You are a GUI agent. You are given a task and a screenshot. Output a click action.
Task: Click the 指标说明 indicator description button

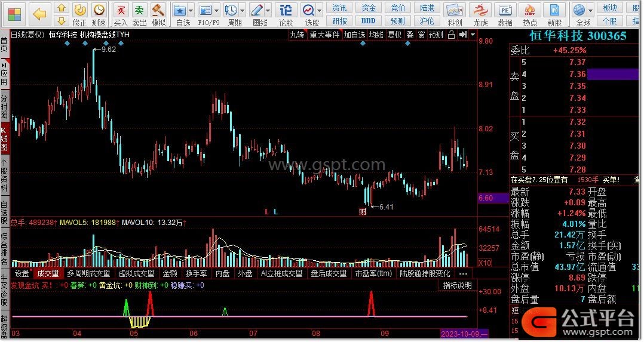coord(457,285)
